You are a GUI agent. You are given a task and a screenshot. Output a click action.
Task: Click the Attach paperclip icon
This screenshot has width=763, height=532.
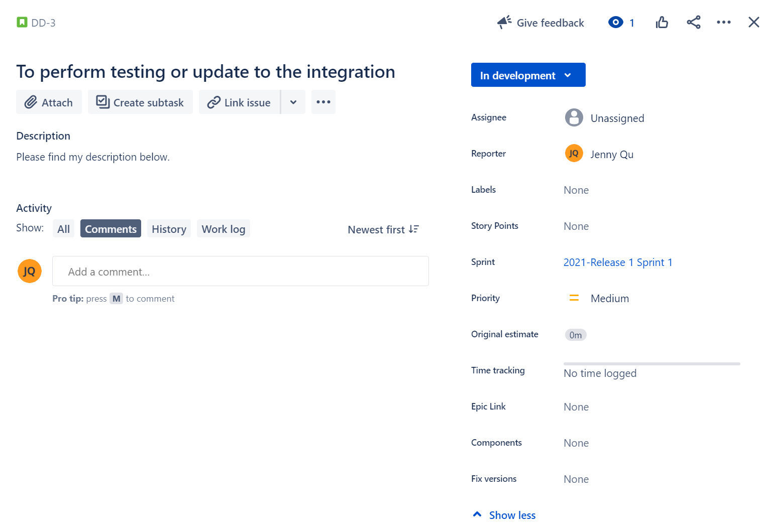[x=31, y=102]
